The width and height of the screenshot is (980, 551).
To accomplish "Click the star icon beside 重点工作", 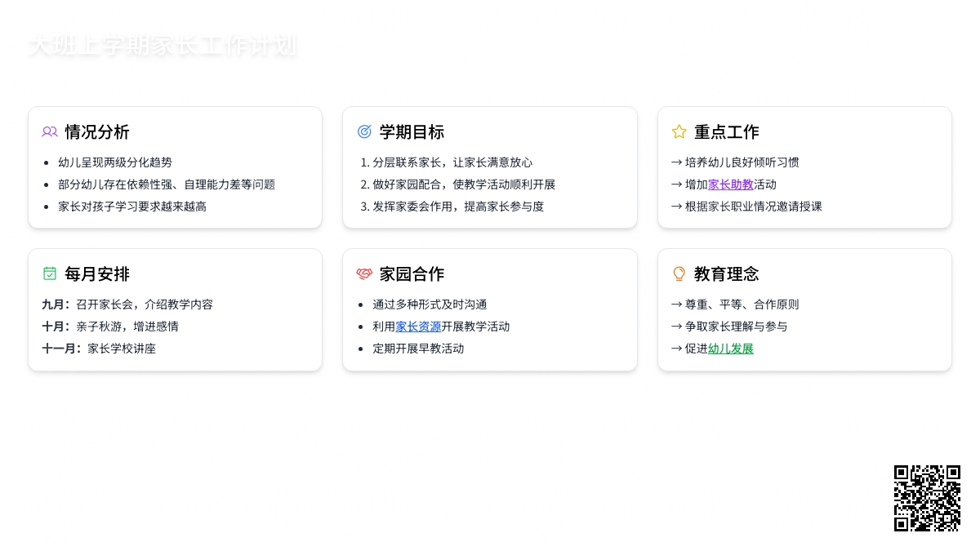I will tap(679, 132).
